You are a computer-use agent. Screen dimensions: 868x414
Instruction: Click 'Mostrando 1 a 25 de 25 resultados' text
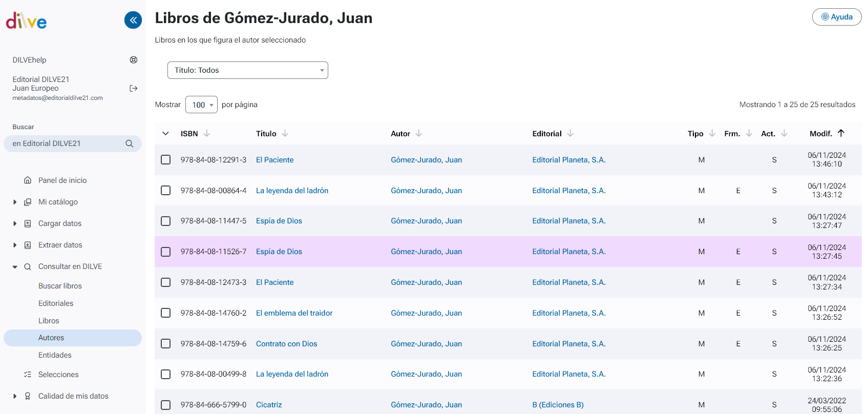tap(797, 105)
